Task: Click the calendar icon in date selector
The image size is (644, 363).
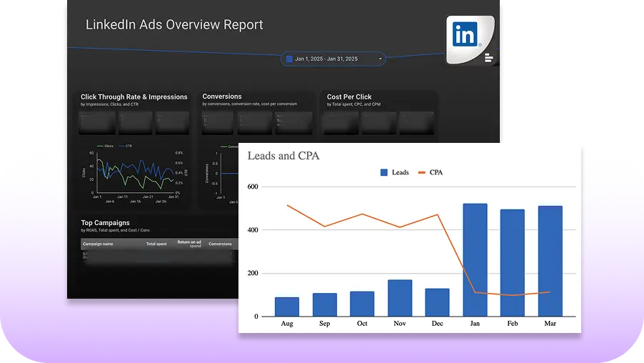Action: [x=289, y=59]
